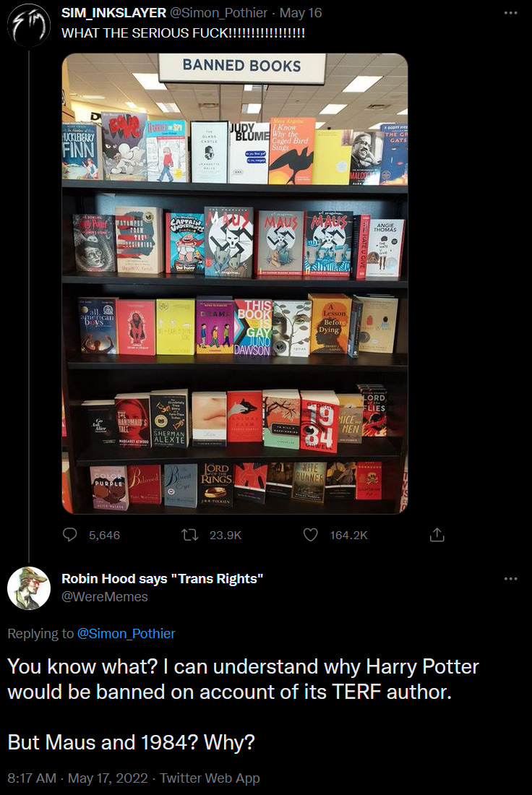View the 164.2K likes count

point(349,536)
